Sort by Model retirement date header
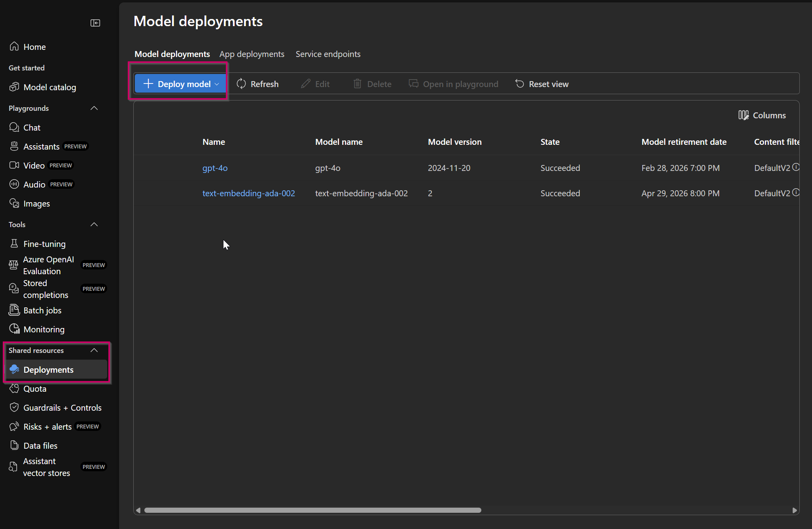This screenshot has height=529, width=812. (684, 142)
